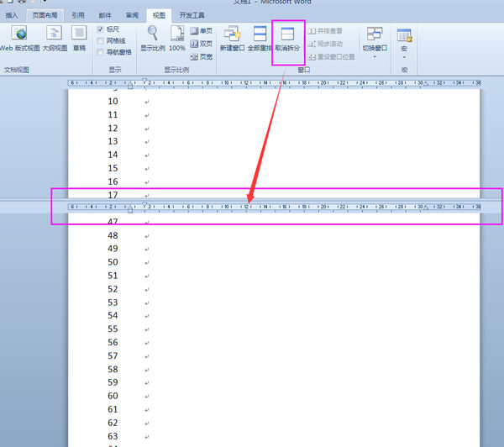Screen dimensions: 504x447
Task: Set zoom to 100% with the page icon
Action: [177, 39]
